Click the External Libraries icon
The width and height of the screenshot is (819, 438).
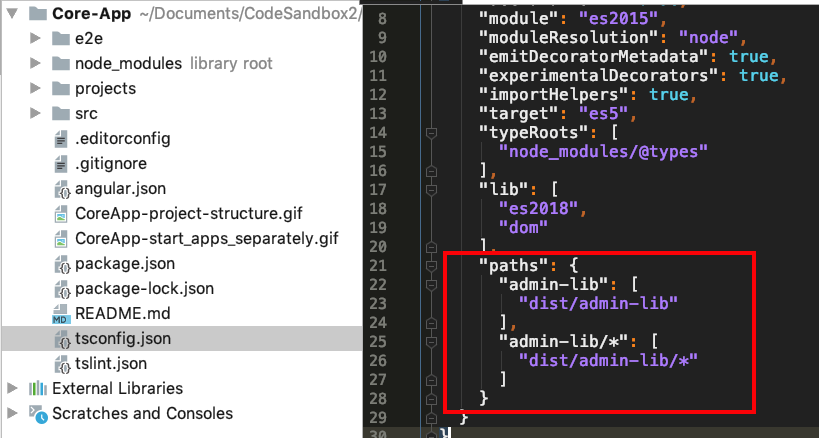click(38, 388)
